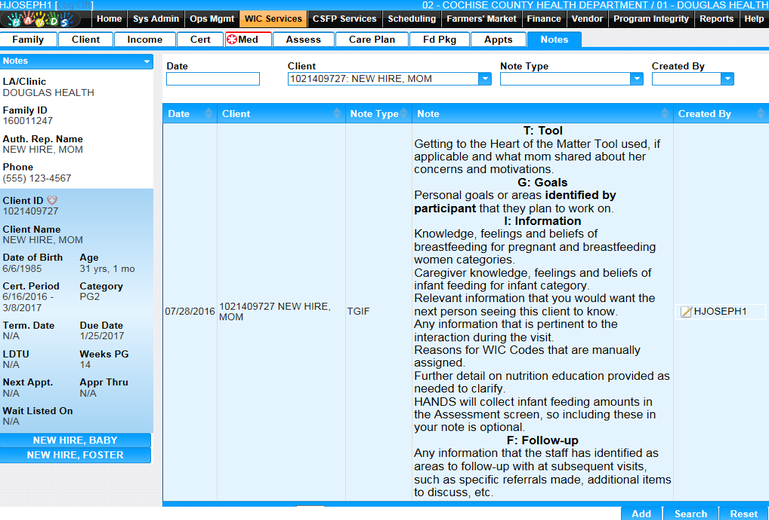Switch to the Care Plan tab
The height and width of the screenshot is (520, 769).
tap(372, 40)
